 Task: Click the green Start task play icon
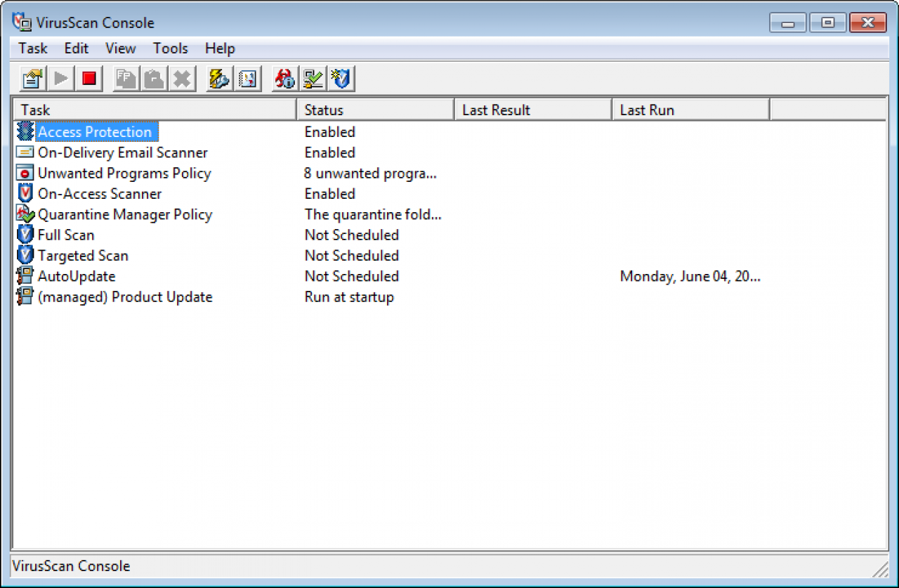tap(61, 79)
